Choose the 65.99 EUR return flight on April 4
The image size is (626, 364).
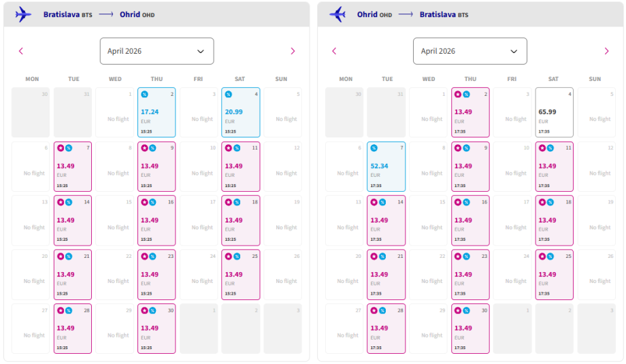coord(554,112)
